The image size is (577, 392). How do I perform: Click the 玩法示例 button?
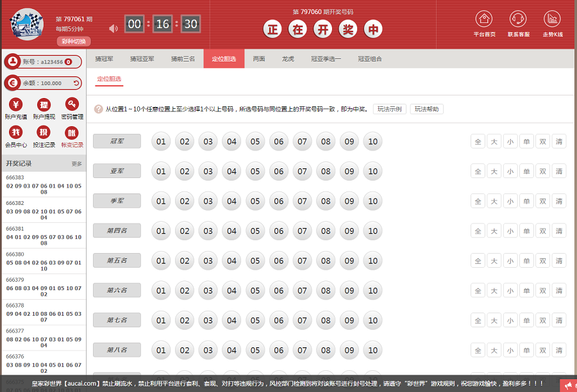click(389, 109)
